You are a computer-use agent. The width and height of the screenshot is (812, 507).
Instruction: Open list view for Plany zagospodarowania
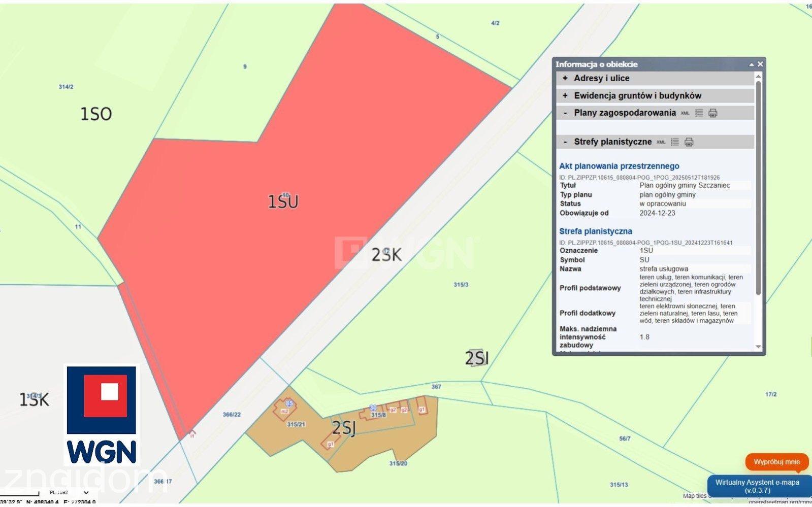point(699,113)
